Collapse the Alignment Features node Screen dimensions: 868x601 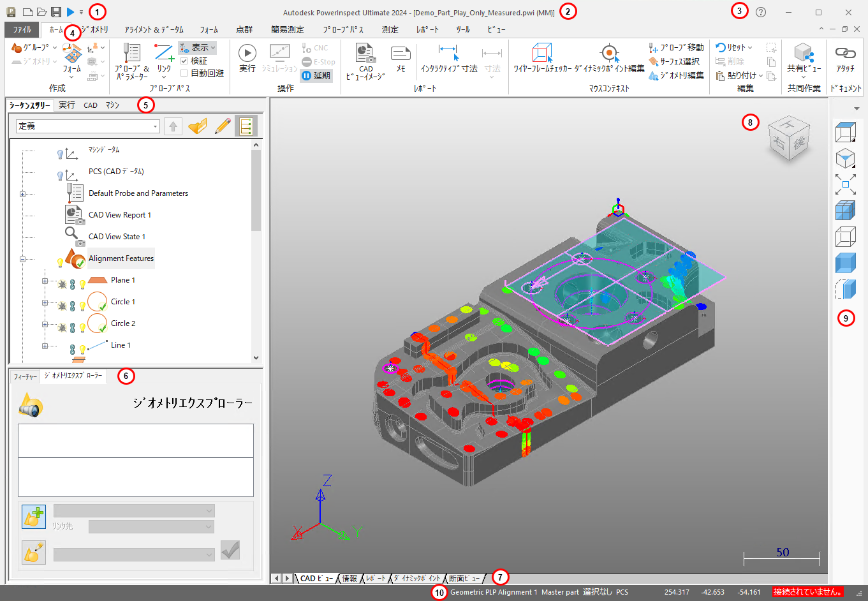[22, 260]
